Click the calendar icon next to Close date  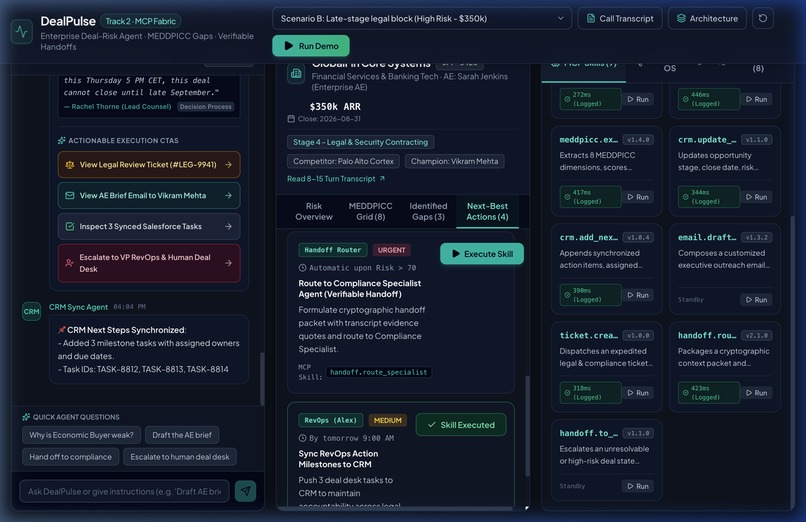291,119
